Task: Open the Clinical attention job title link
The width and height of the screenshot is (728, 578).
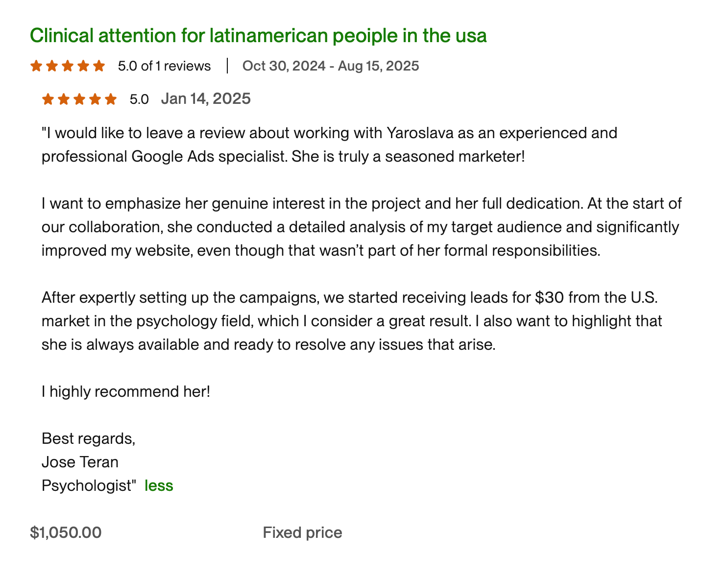Action: pos(258,36)
